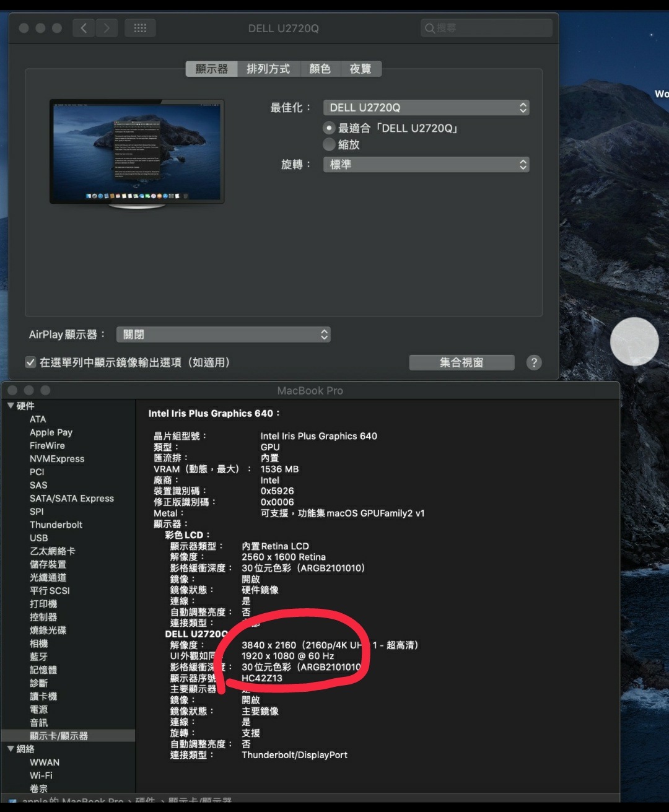Screen dimensions: 669x812
Task: Open the 旋轉 標準 dropdown
Action: (x=426, y=165)
